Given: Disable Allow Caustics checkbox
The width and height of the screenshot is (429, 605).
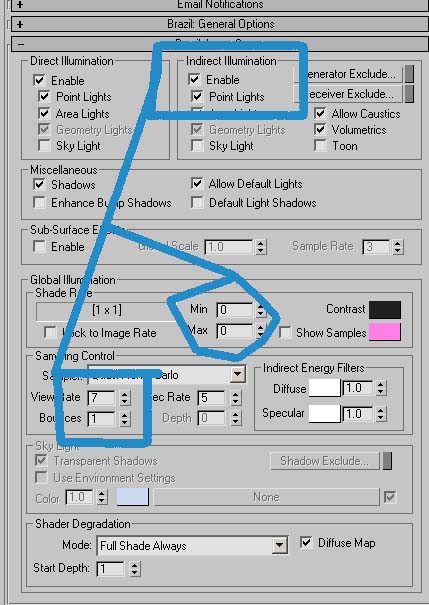Looking at the screenshot, I should (x=320, y=113).
